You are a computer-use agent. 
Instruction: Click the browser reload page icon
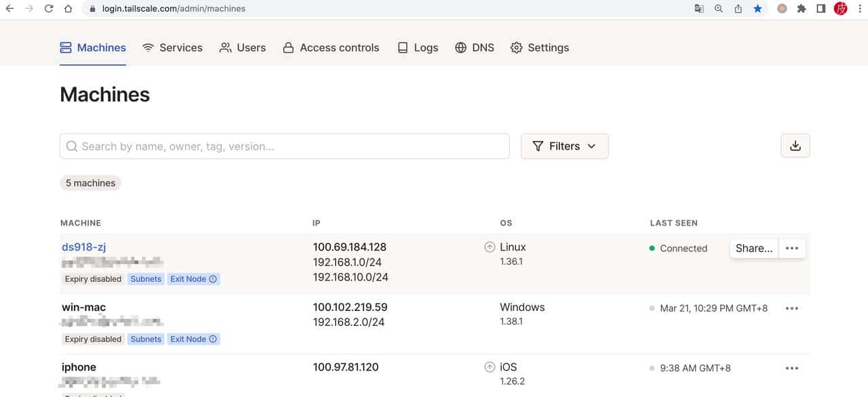click(48, 9)
